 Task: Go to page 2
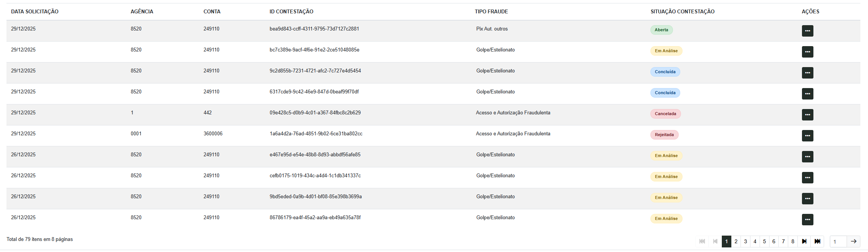736,241
